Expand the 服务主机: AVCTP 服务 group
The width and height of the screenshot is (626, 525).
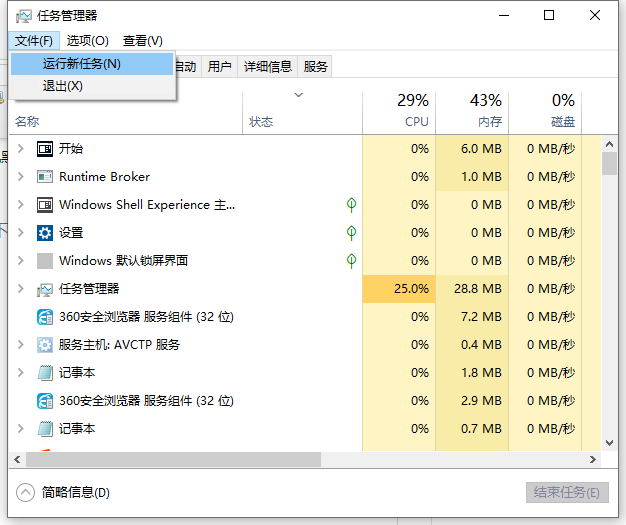[x=21, y=345]
